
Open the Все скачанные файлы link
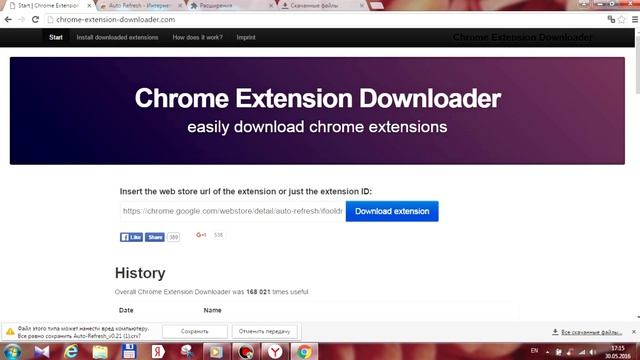[591, 332]
